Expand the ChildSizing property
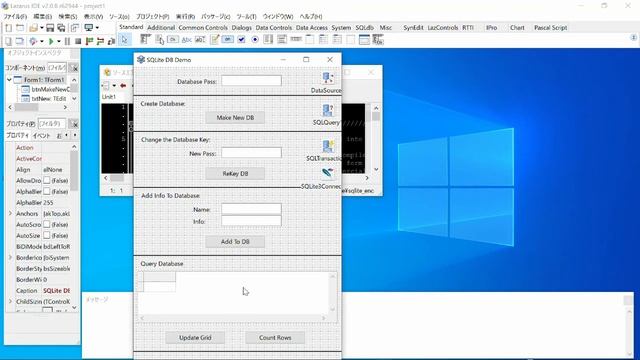This screenshot has width=640, height=360. [10, 302]
